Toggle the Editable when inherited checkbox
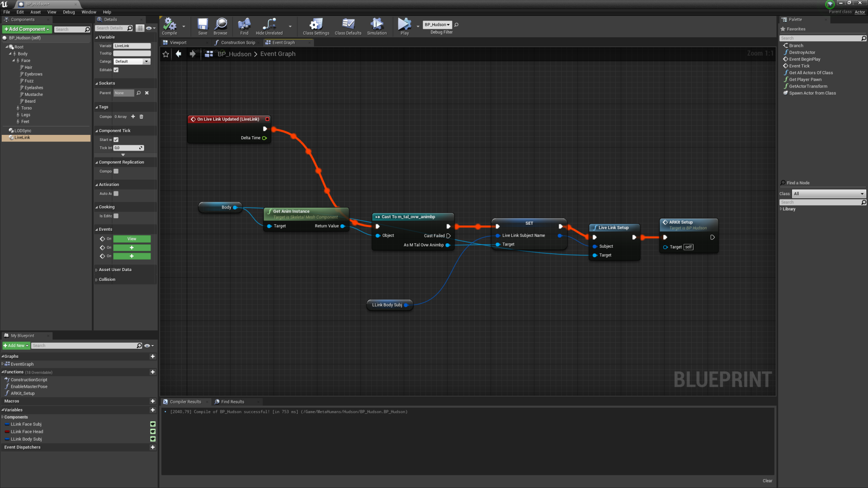 (x=116, y=70)
